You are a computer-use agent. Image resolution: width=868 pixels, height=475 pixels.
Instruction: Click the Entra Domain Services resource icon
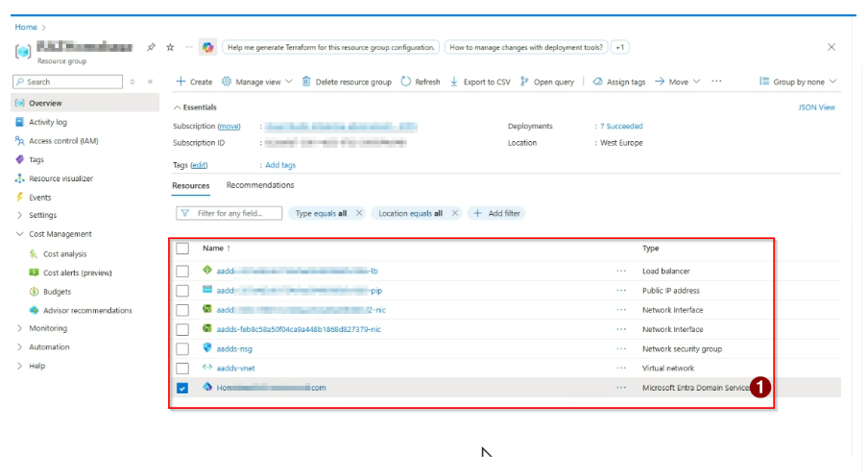tap(207, 387)
